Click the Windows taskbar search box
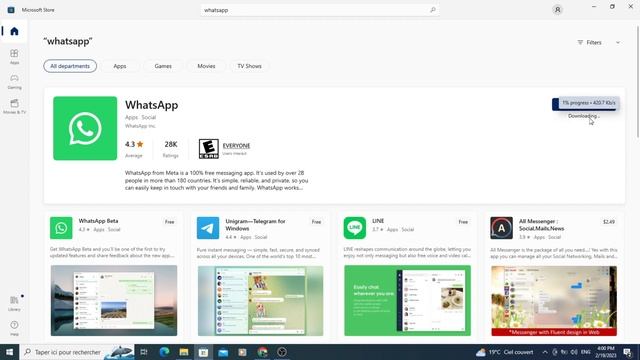The width and height of the screenshot is (640, 360). click(x=78, y=352)
